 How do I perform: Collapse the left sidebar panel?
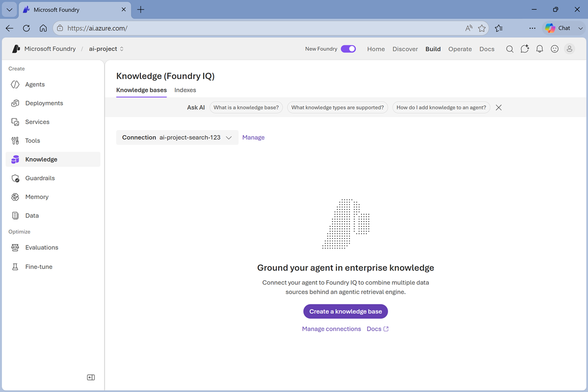pos(91,377)
